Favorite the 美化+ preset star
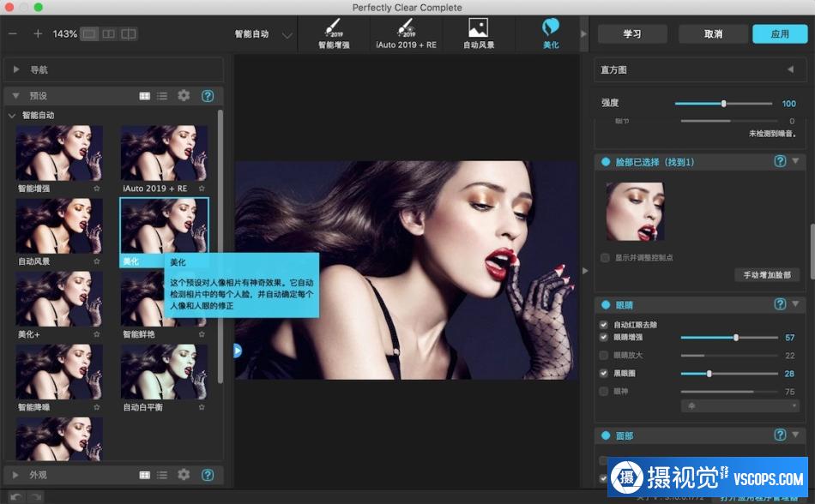815x504 pixels. tap(97, 334)
